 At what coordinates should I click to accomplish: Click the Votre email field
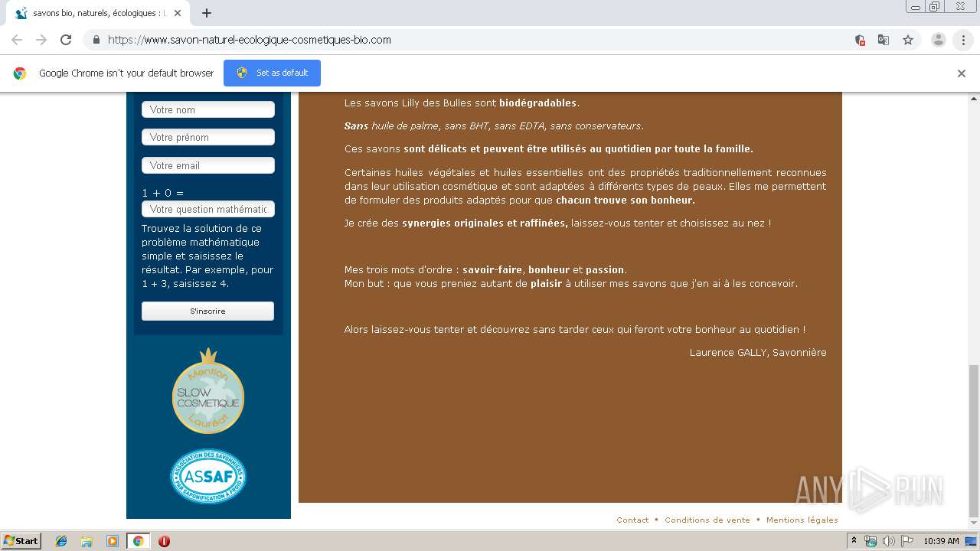pyautogui.click(x=208, y=165)
